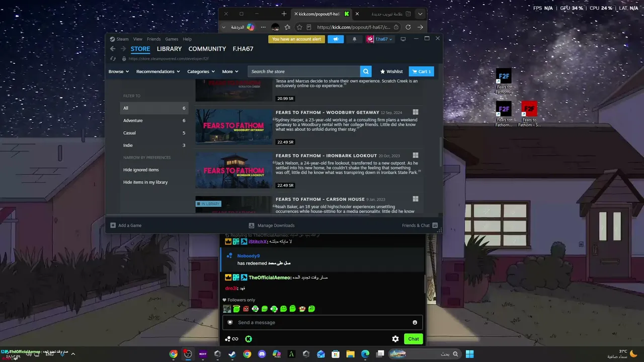Click the Steam forward navigation arrow
Screen dimensions: 644x362
(x=123, y=49)
